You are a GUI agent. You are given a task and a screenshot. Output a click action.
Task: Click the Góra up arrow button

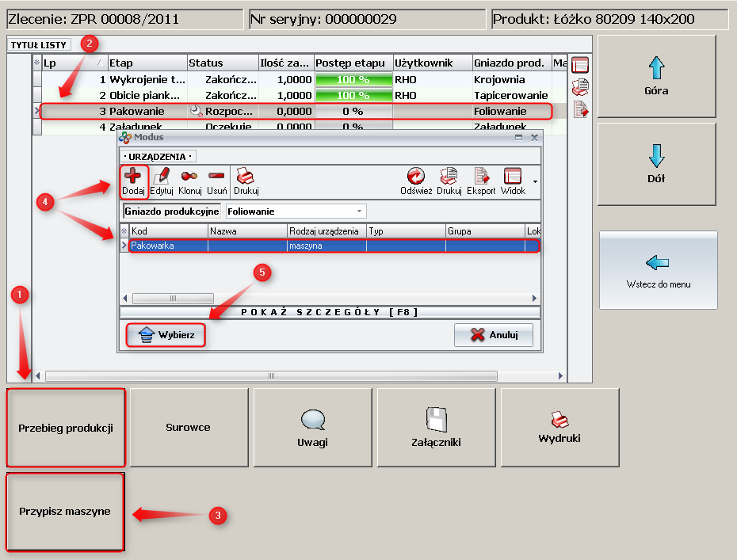656,76
